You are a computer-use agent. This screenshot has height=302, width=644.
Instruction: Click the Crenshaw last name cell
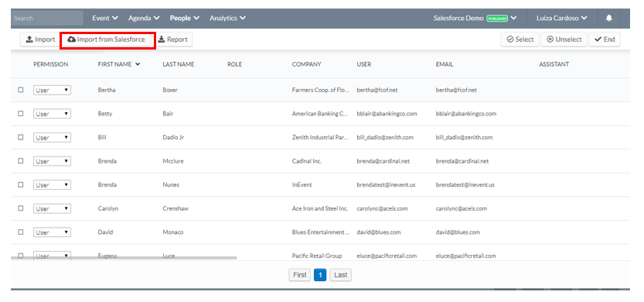point(175,208)
